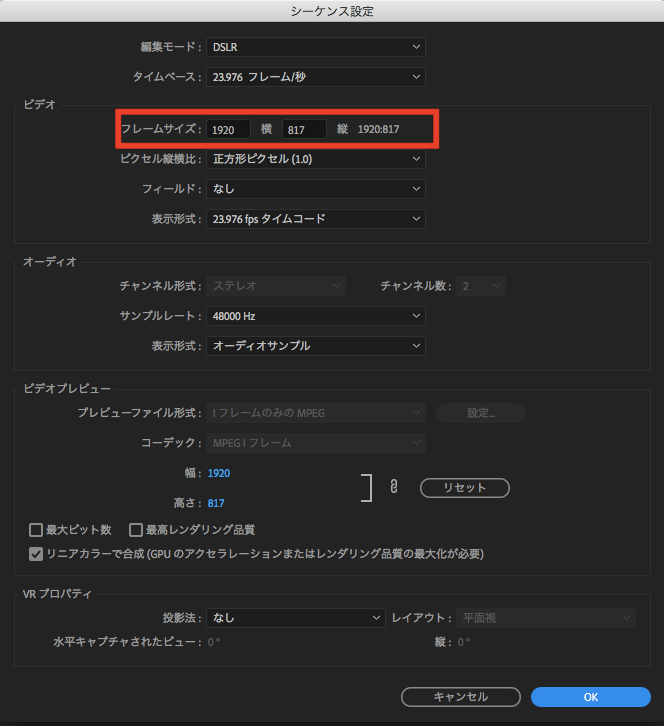Click the 1920:817 aspect ratio text
This screenshot has width=664, height=726.
click(378, 129)
